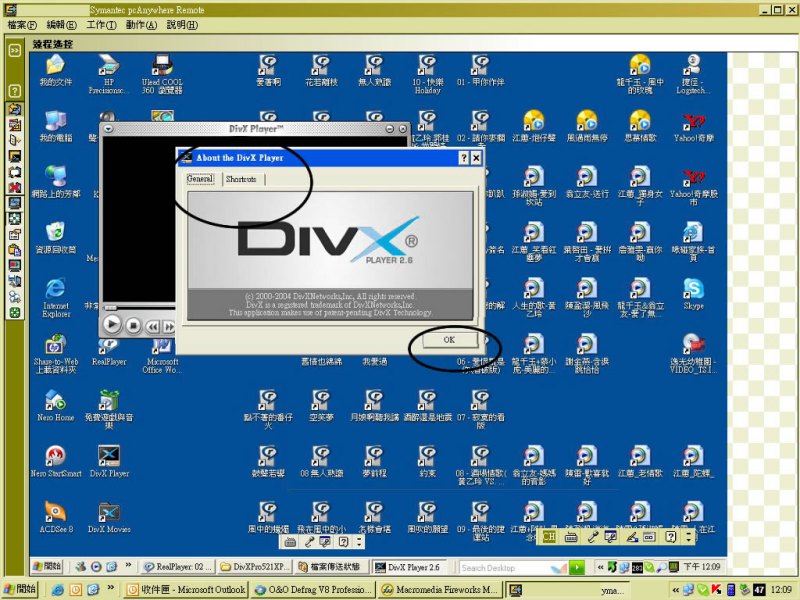Select the Skype desktop icon
The width and height of the screenshot is (800, 600).
point(693,294)
